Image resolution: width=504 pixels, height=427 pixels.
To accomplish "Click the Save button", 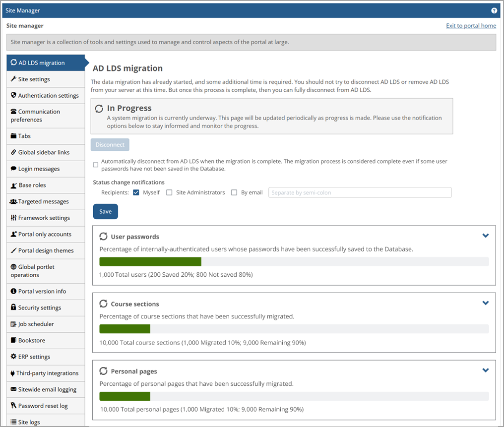I will click(x=106, y=211).
